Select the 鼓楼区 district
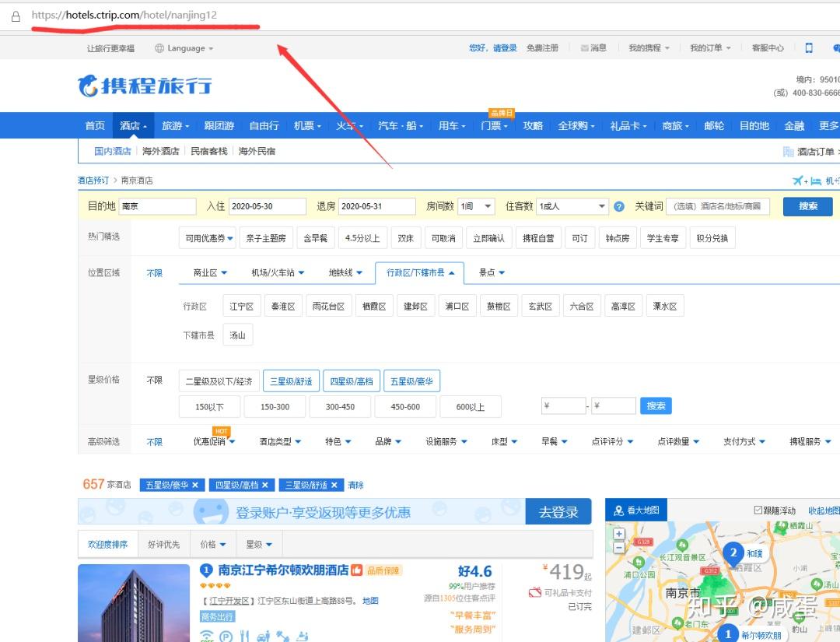Image resolution: width=840 pixels, height=642 pixels. tap(499, 306)
